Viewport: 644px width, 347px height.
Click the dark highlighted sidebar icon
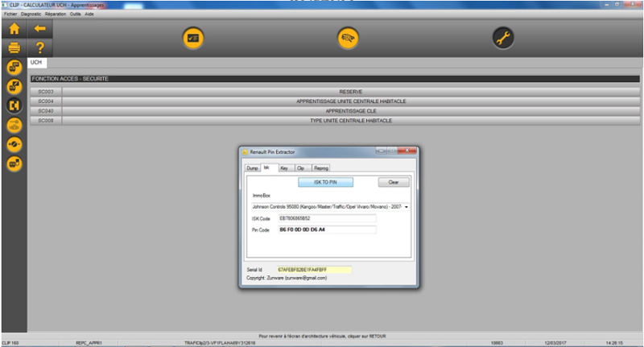[x=14, y=105]
